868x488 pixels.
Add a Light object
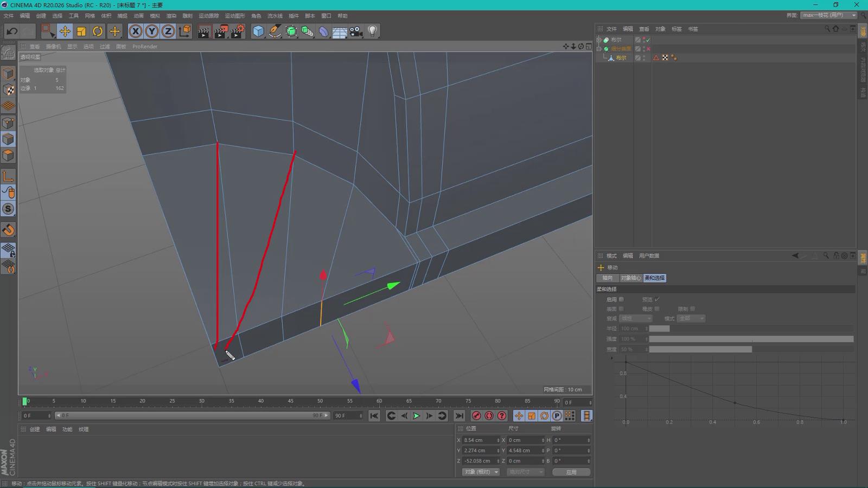(372, 31)
